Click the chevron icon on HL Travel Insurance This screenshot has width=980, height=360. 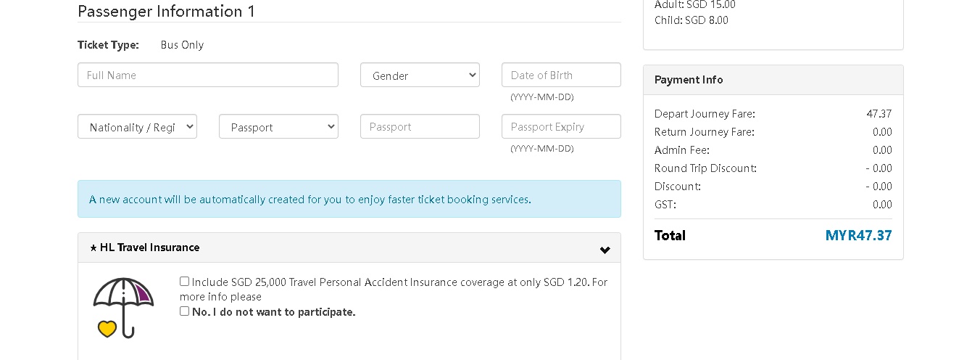click(x=605, y=250)
